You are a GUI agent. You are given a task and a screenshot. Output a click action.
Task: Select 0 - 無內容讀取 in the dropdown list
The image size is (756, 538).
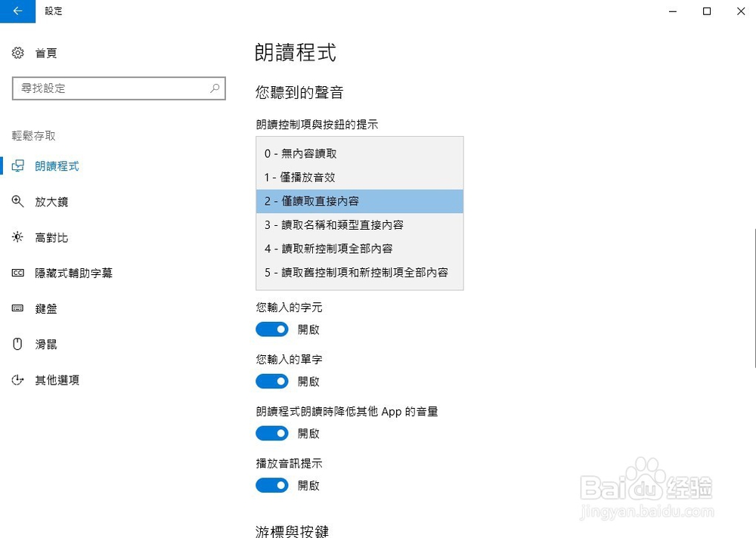tap(360, 154)
